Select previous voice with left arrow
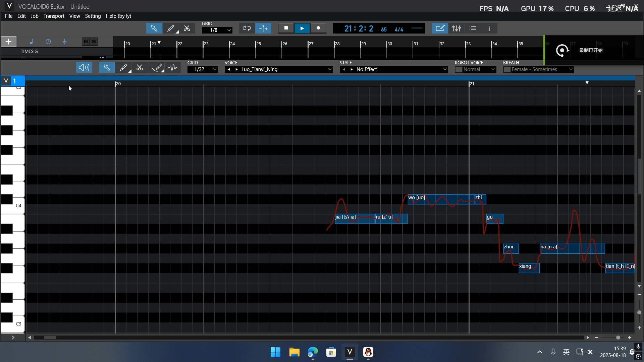The width and height of the screenshot is (644, 362). pos(229,69)
